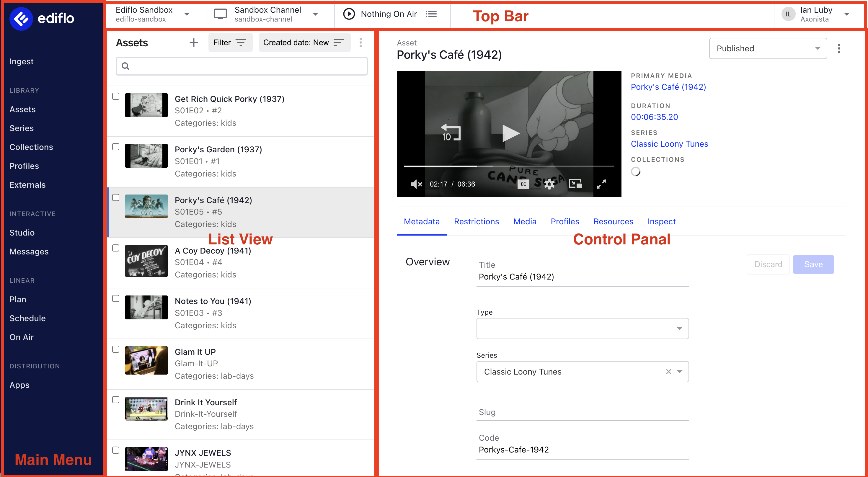This screenshot has height=477, width=868.
Task: Switch to Metadata tab
Action: click(x=422, y=222)
